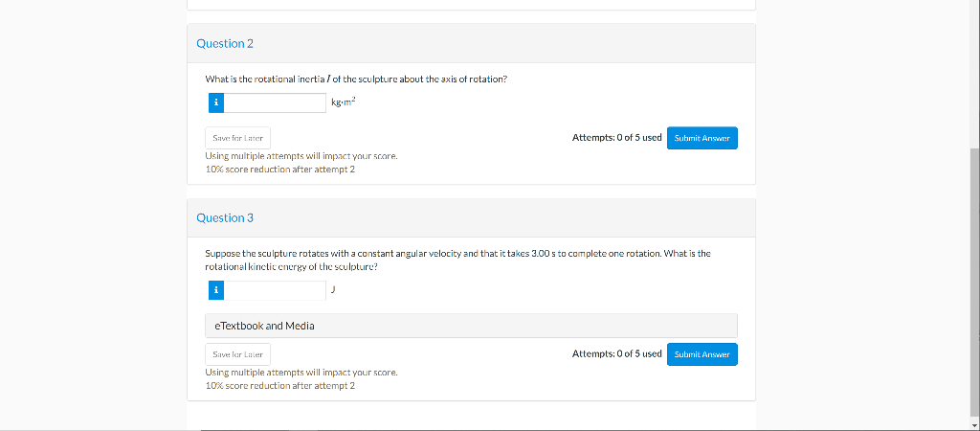Click the scrollbar down arrow
The image size is (980, 431).
(974, 426)
